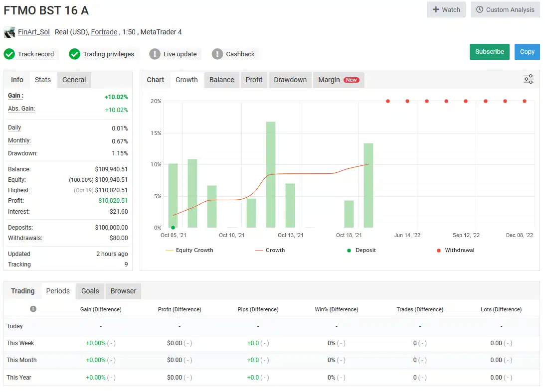545x392 pixels.
Task: Click the balance value $109,940.51
Action: [x=111, y=169]
